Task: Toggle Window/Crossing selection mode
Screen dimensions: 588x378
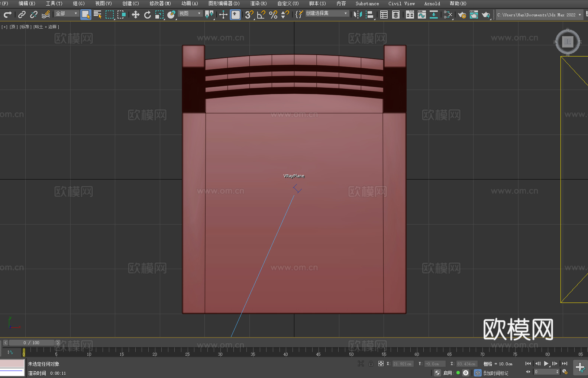Action: [122, 14]
